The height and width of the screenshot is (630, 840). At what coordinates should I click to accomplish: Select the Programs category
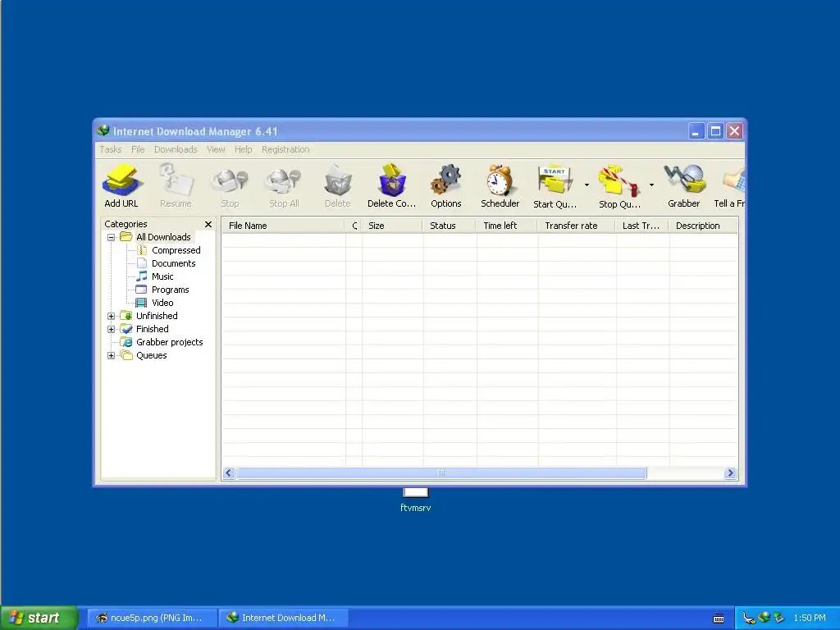pyautogui.click(x=170, y=290)
